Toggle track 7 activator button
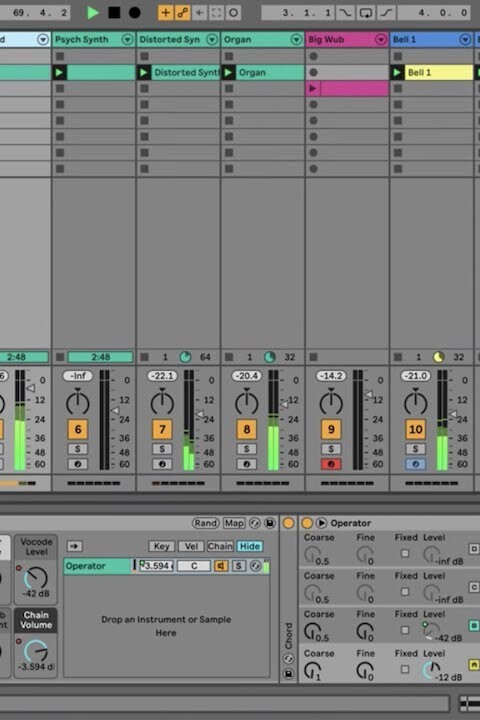This screenshot has height=720, width=480. [162, 429]
